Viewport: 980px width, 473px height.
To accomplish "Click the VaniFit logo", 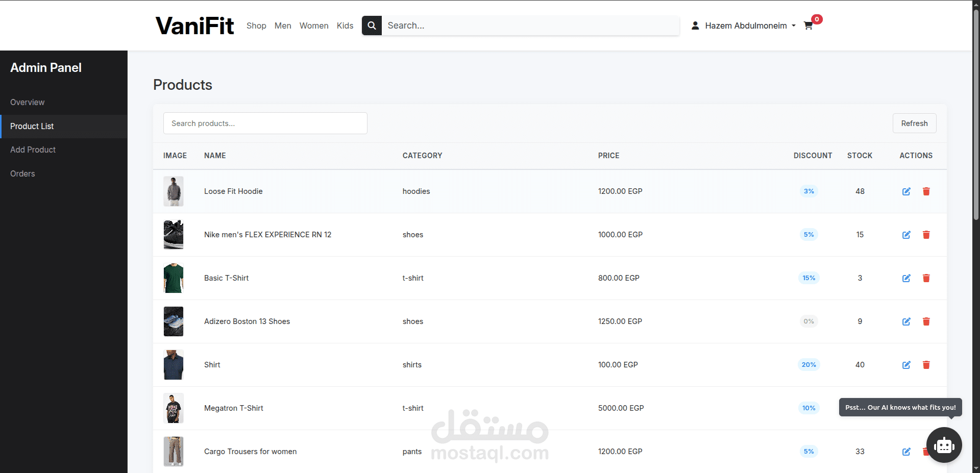I will coord(194,26).
